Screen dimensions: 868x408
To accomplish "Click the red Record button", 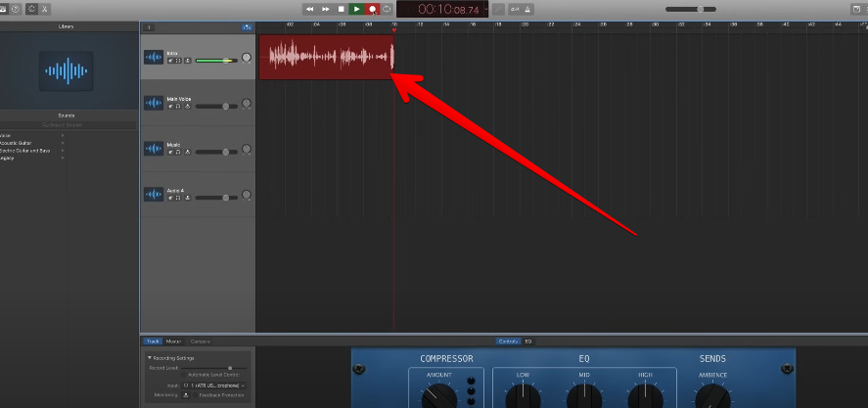I will [x=372, y=9].
